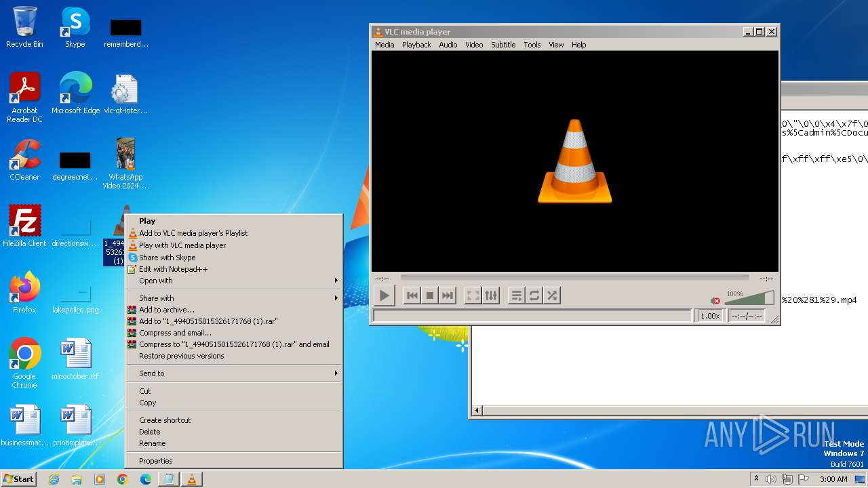The width and height of the screenshot is (868, 488).
Task: Choose Edit with Notepad++
Action: tap(234, 269)
